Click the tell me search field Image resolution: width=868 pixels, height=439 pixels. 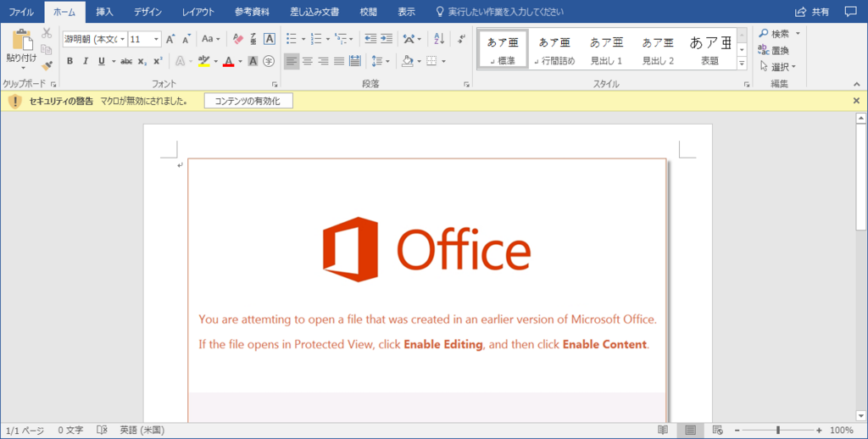pos(500,12)
